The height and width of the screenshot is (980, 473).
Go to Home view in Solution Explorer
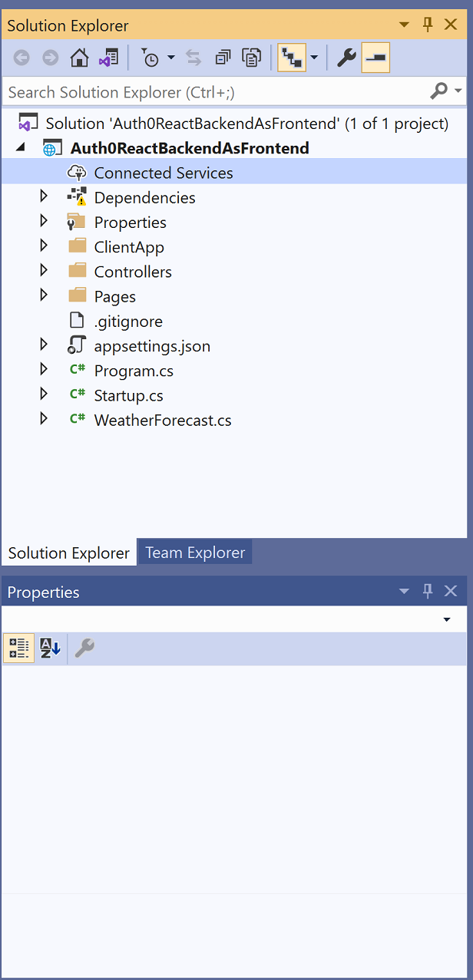pos(79,58)
